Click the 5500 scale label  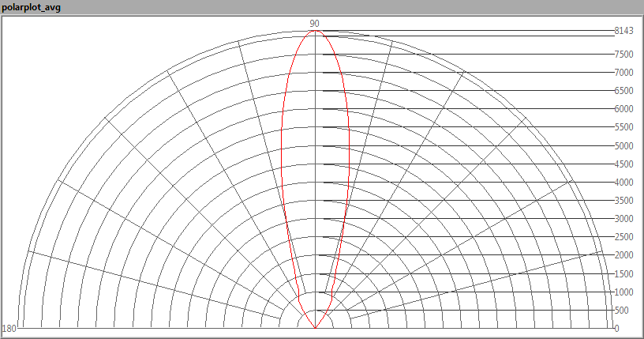pos(623,127)
